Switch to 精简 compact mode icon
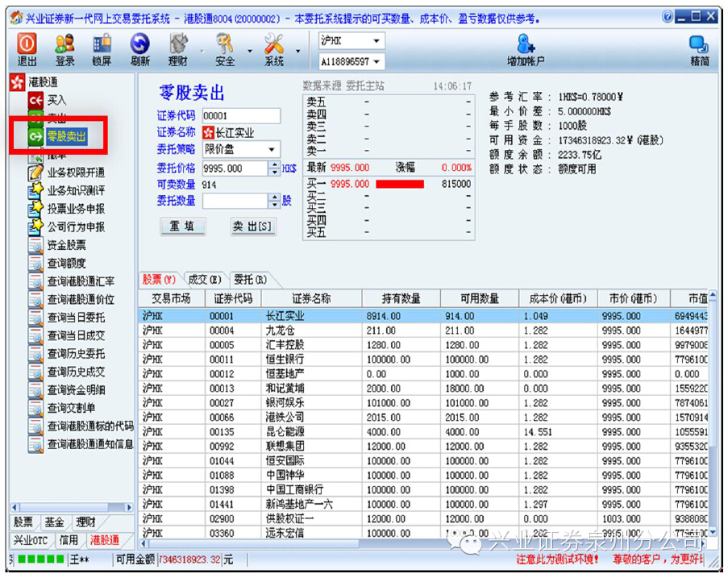Viewport: 728px width, 578px height. tap(699, 50)
